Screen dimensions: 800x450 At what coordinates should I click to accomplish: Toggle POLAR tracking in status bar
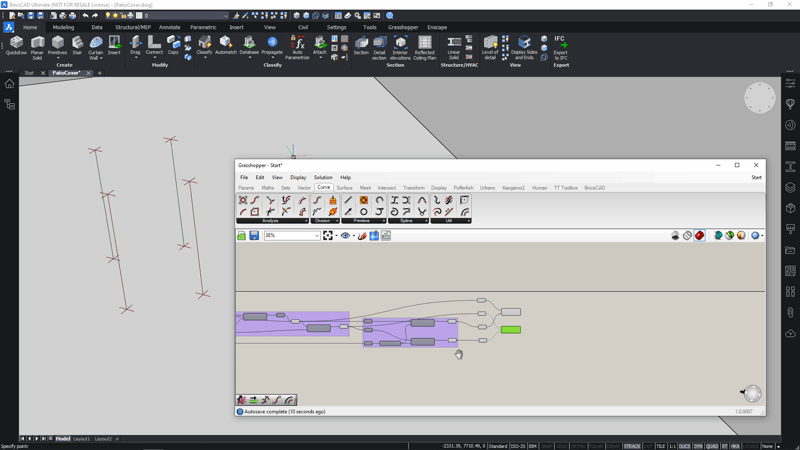point(596,446)
